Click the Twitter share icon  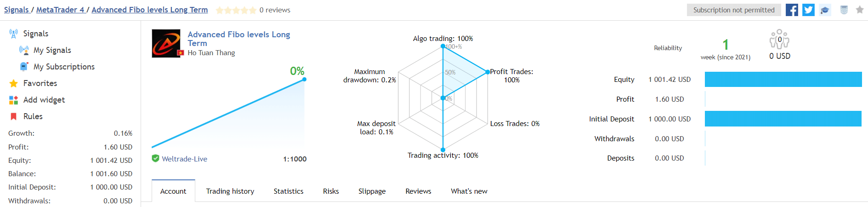[x=808, y=10]
